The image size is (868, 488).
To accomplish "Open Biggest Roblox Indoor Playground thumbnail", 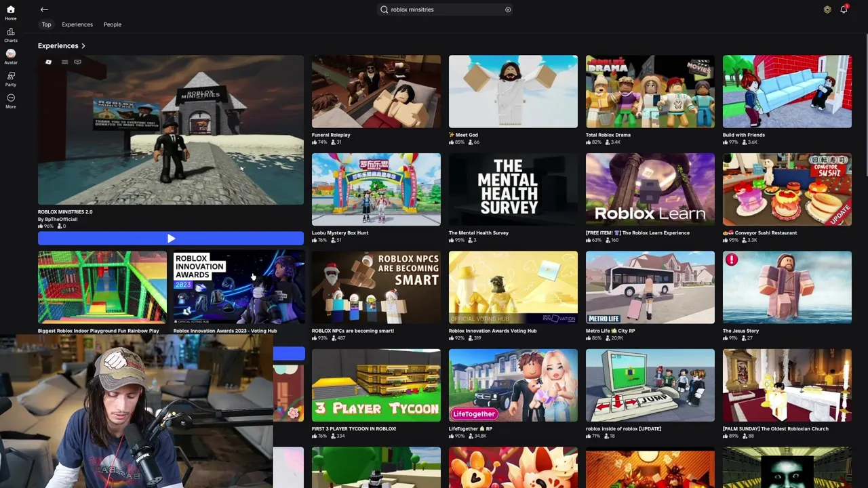I will pyautogui.click(x=102, y=287).
